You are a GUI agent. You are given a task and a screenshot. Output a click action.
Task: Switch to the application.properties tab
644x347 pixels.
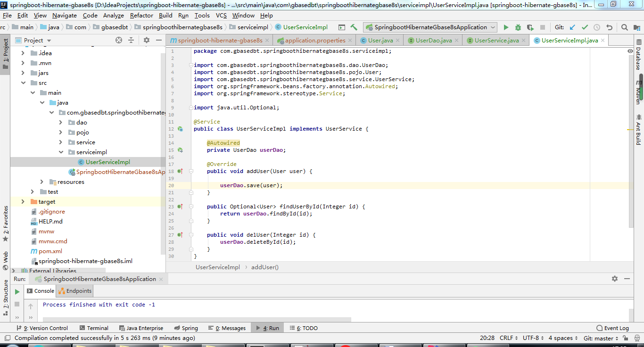(x=314, y=41)
